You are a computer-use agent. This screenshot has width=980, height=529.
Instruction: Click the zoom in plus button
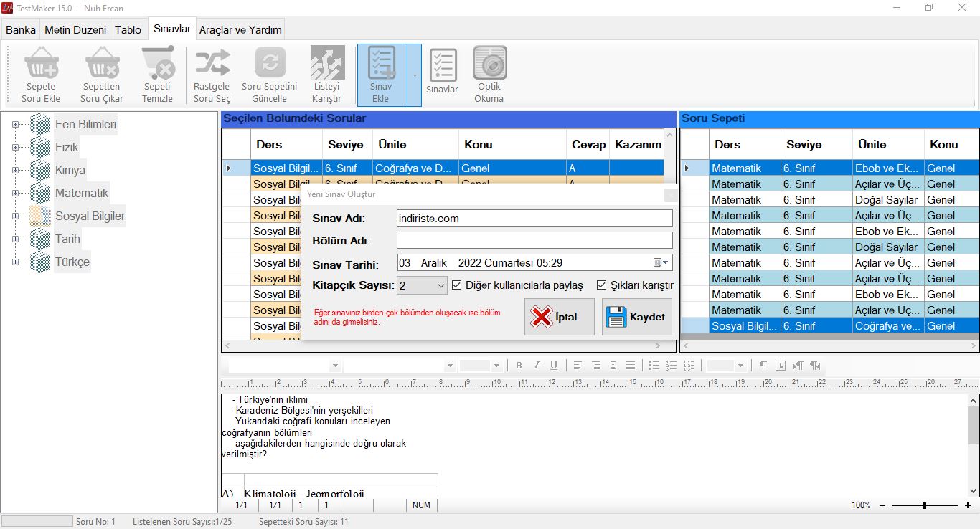[x=968, y=505]
